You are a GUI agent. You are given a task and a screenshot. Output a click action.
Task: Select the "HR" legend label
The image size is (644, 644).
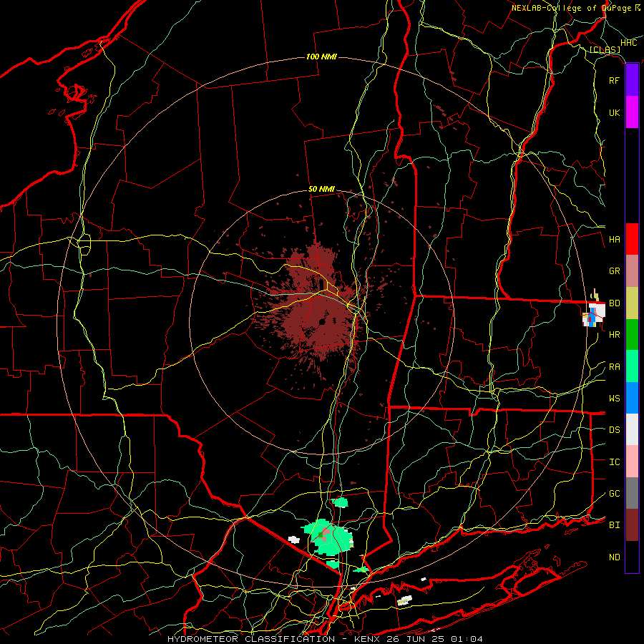coord(614,335)
